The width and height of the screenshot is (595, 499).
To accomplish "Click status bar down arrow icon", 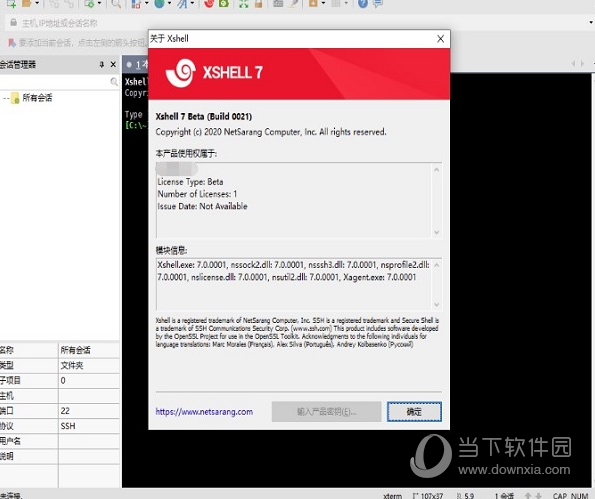I will pyautogui.click(x=538, y=496).
